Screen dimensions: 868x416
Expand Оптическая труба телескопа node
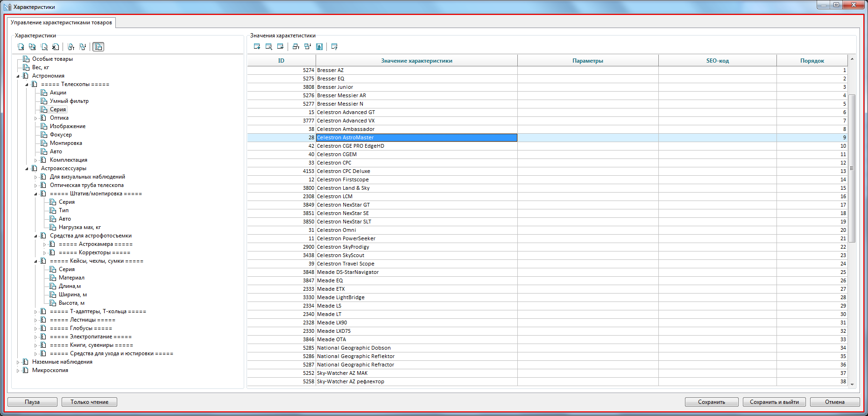pyautogui.click(x=36, y=186)
